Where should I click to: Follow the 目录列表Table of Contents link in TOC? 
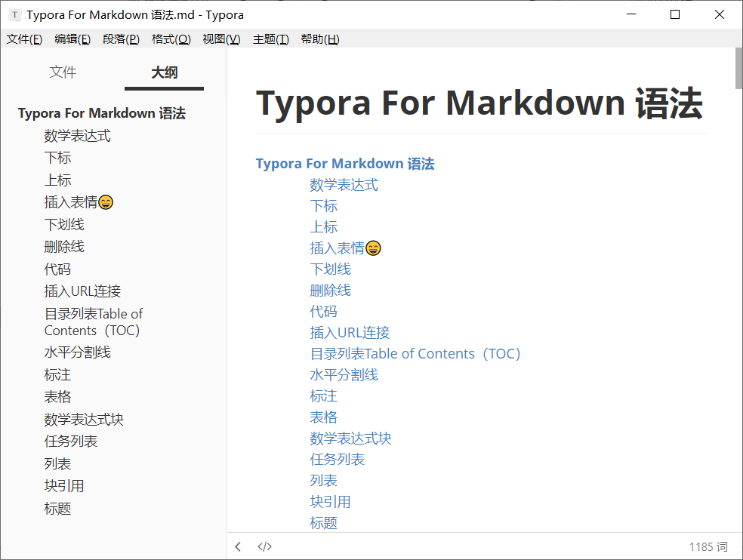[415, 354]
